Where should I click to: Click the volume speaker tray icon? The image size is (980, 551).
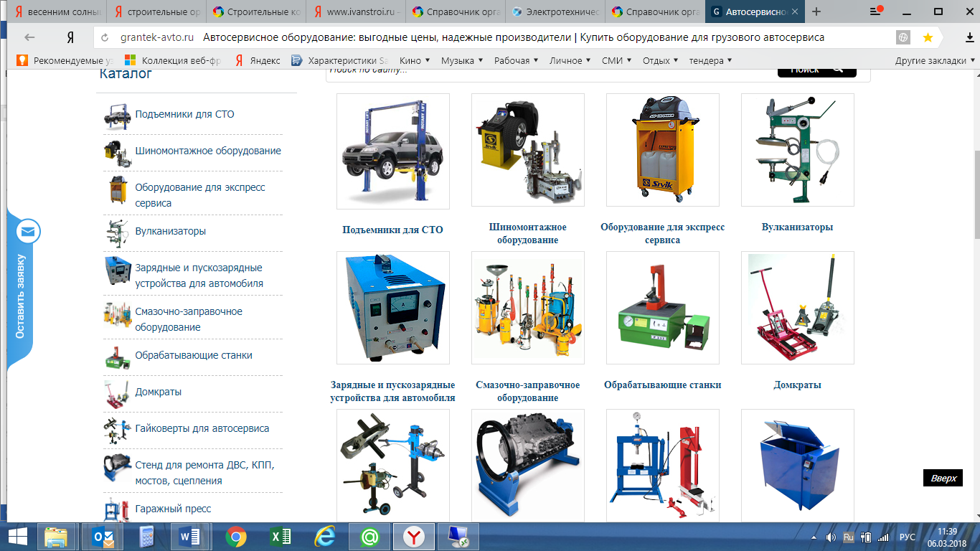click(x=831, y=537)
